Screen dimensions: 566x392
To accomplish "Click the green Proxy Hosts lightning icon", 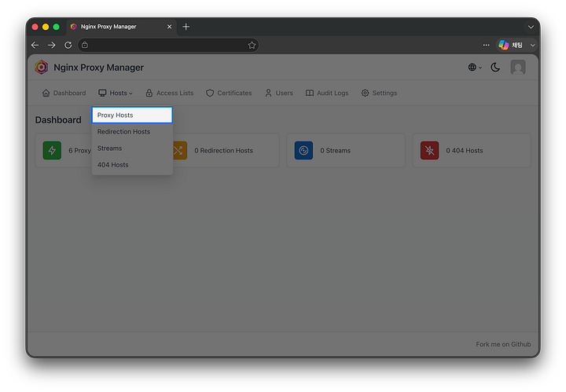I will tap(52, 150).
